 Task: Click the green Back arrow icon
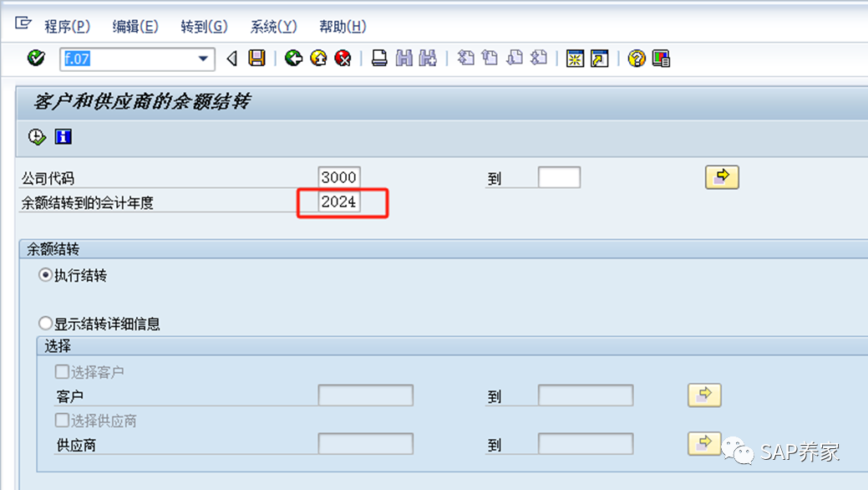tap(293, 59)
